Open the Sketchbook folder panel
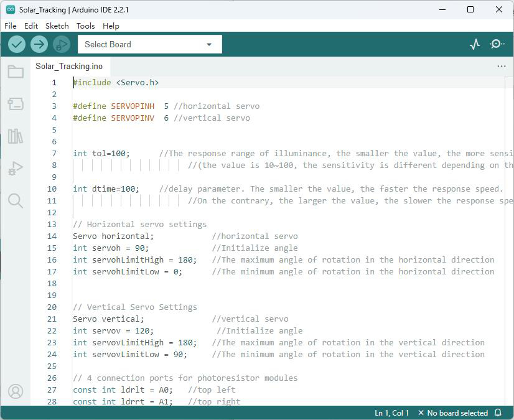514x420 pixels. click(16, 72)
